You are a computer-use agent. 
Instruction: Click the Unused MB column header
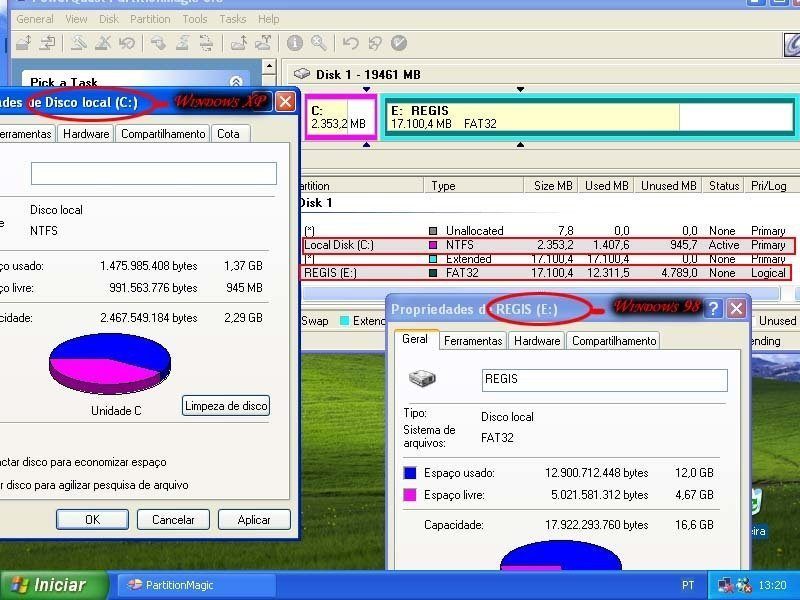click(668, 186)
